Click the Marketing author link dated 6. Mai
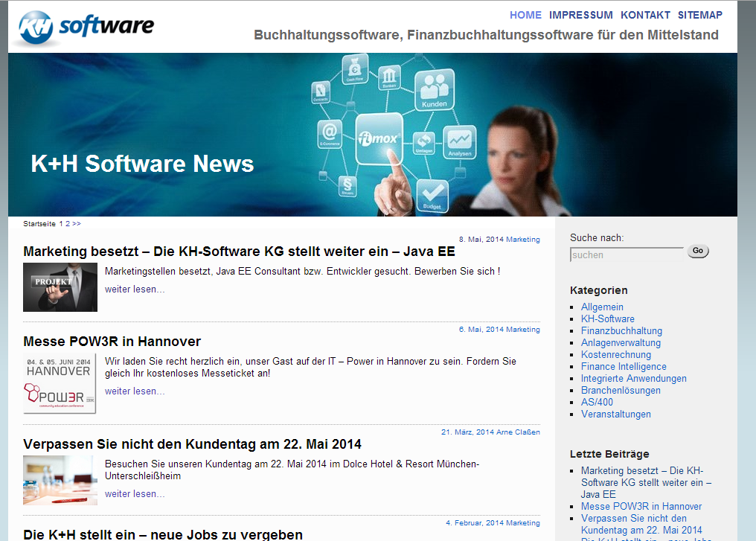Image resolution: width=756 pixels, height=541 pixels. click(523, 330)
